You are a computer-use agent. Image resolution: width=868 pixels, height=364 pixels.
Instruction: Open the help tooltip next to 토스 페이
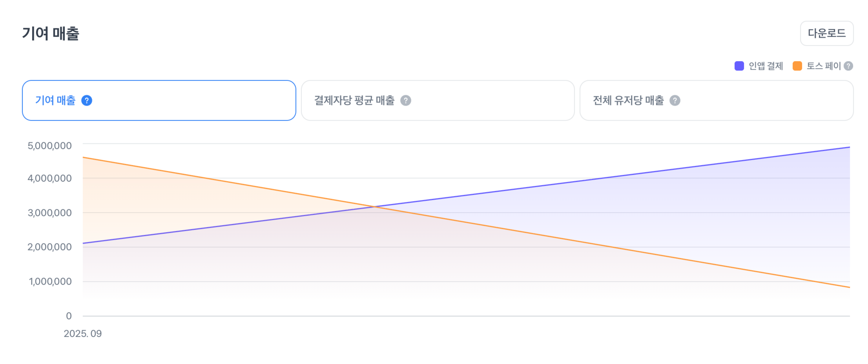coord(848,66)
